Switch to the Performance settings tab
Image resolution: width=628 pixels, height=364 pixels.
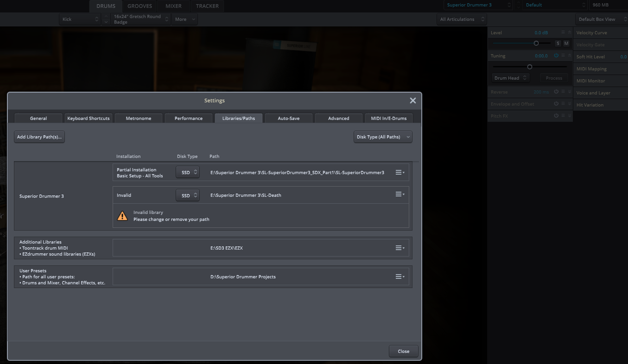point(188,119)
